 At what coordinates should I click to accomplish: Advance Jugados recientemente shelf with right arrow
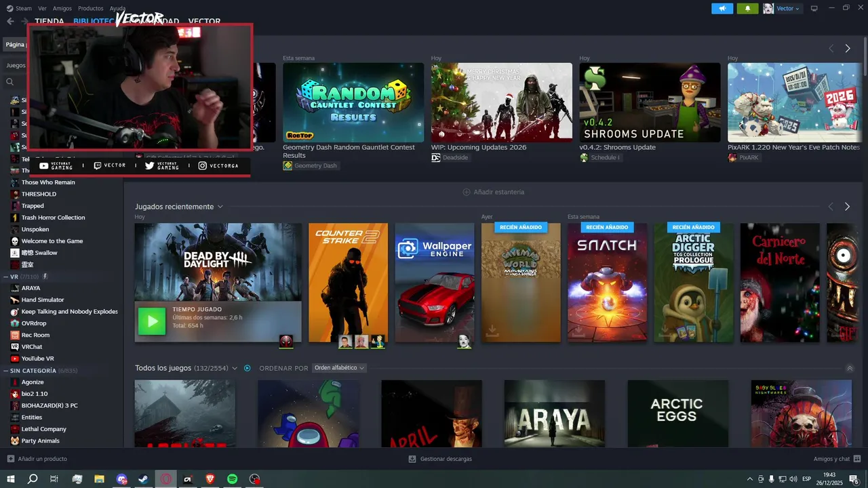point(847,206)
